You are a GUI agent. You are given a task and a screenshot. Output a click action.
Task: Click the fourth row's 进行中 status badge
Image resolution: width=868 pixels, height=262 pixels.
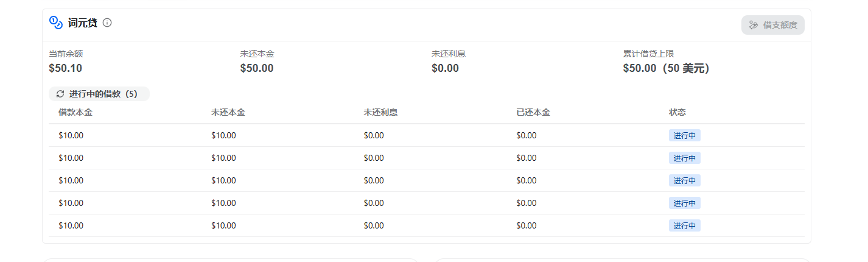[685, 203]
